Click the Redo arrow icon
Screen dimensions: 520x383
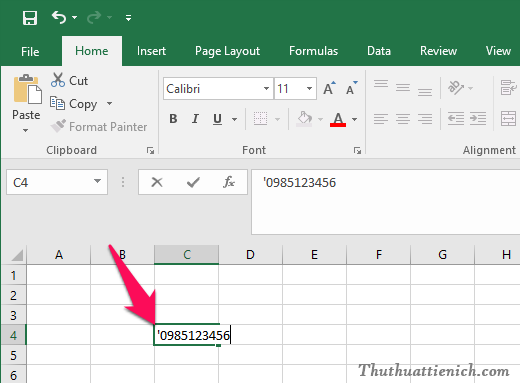click(94, 17)
